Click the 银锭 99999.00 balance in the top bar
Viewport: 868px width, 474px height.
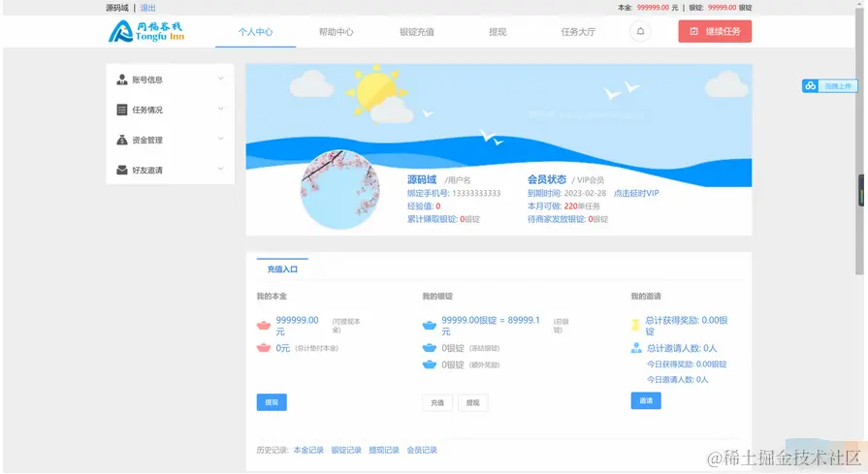(721, 8)
